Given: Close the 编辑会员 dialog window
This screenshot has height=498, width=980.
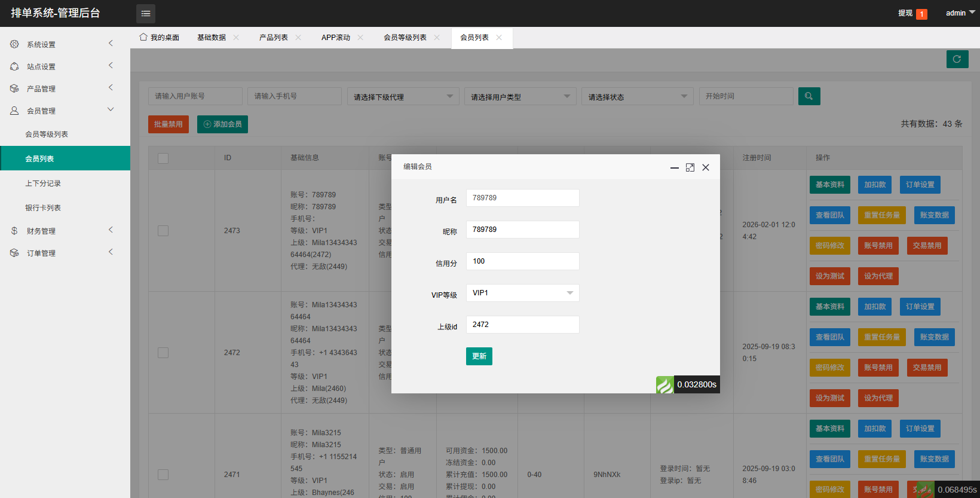Looking at the screenshot, I should (x=706, y=167).
